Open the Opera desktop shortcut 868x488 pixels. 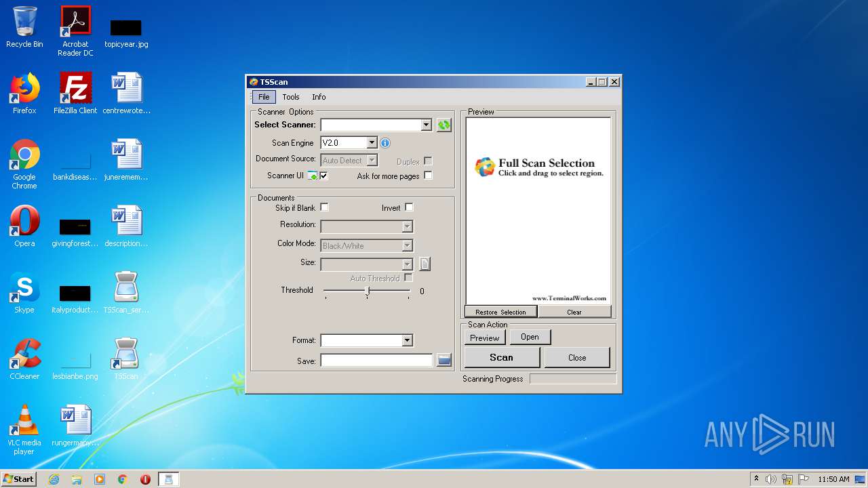pos(24,226)
